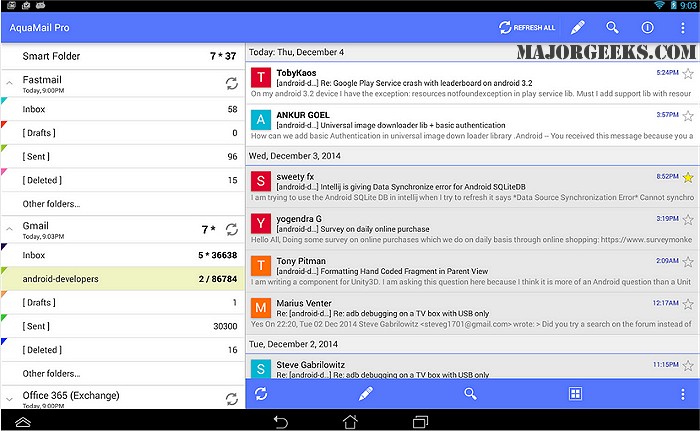Compose message from bottom bar pencil
The width and height of the screenshot is (700, 431).
tap(366, 394)
